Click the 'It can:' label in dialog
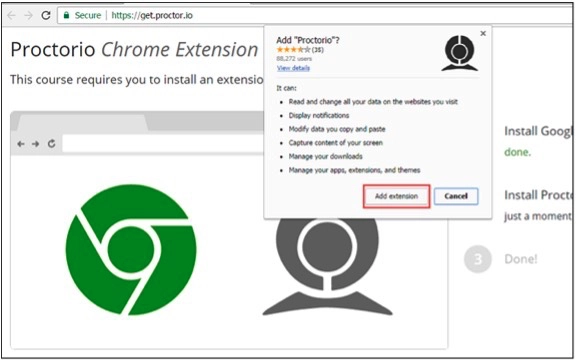Viewport: 577px width, 363px height. coord(286,88)
